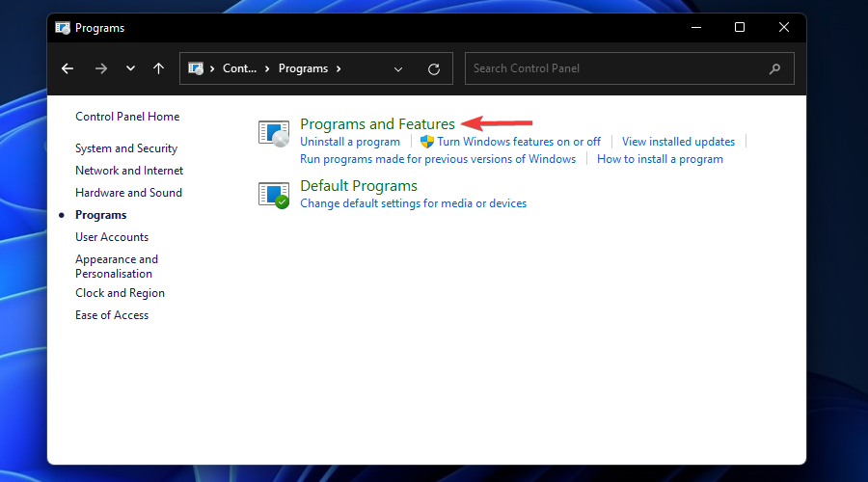Click Uninstall a program
The image size is (868, 482).
click(350, 142)
